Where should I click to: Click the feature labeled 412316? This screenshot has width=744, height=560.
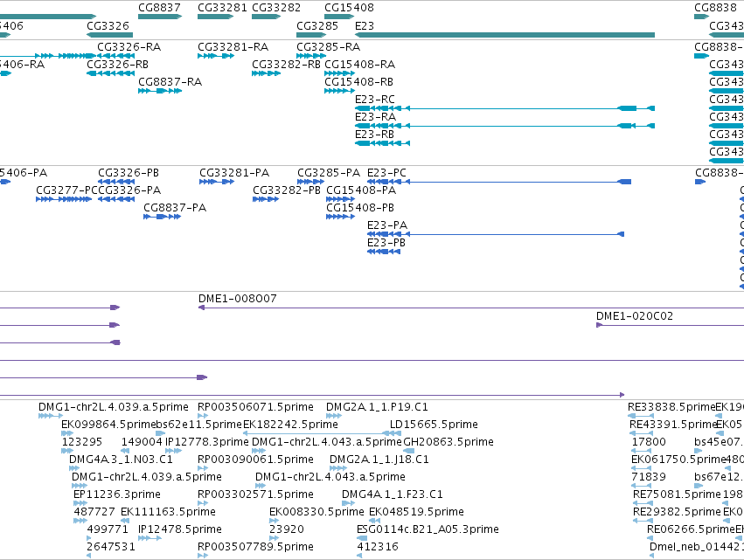point(359,557)
